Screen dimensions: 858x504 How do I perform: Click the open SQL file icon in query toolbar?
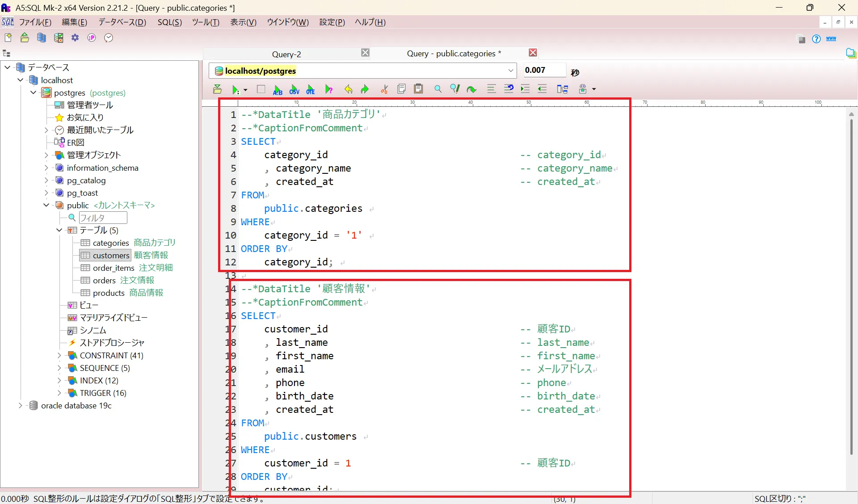(x=218, y=89)
